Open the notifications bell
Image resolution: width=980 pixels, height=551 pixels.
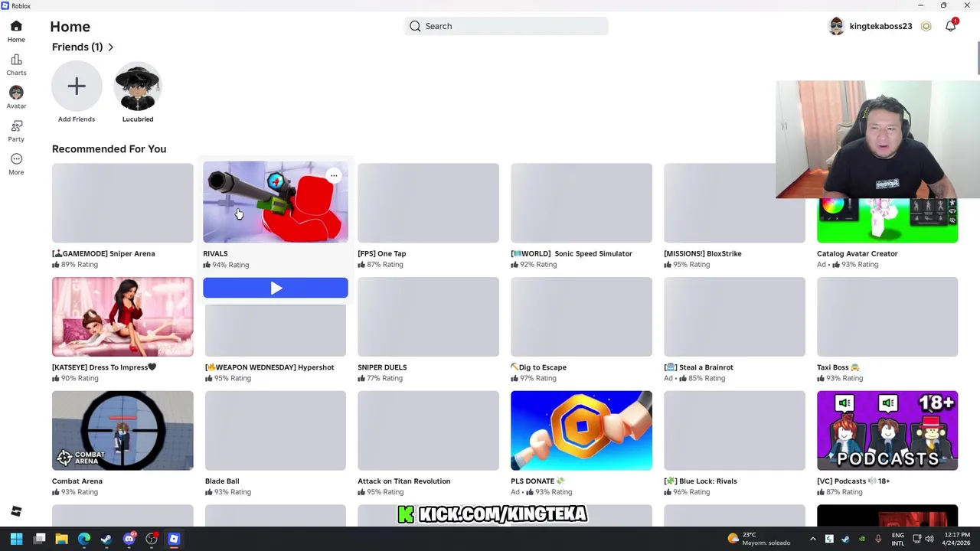(950, 26)
